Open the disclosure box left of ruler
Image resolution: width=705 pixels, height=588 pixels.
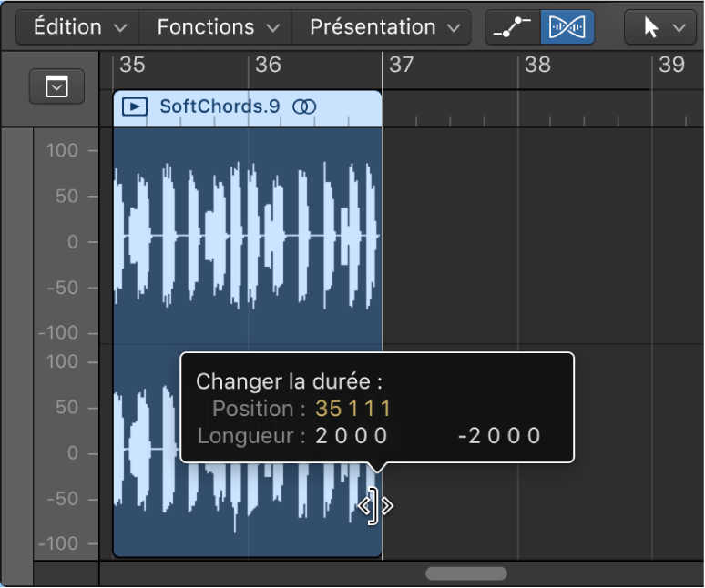click(x=56, y=86)
